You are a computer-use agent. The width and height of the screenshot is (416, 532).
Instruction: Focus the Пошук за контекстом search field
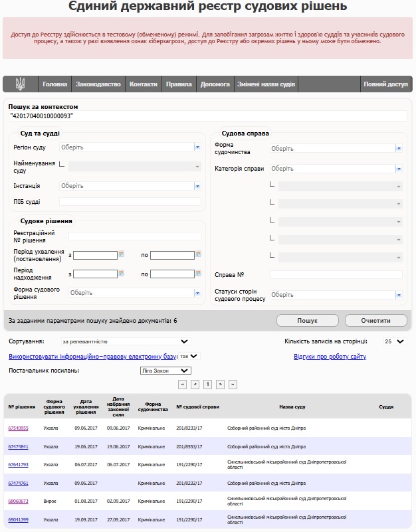coord(207,116)
